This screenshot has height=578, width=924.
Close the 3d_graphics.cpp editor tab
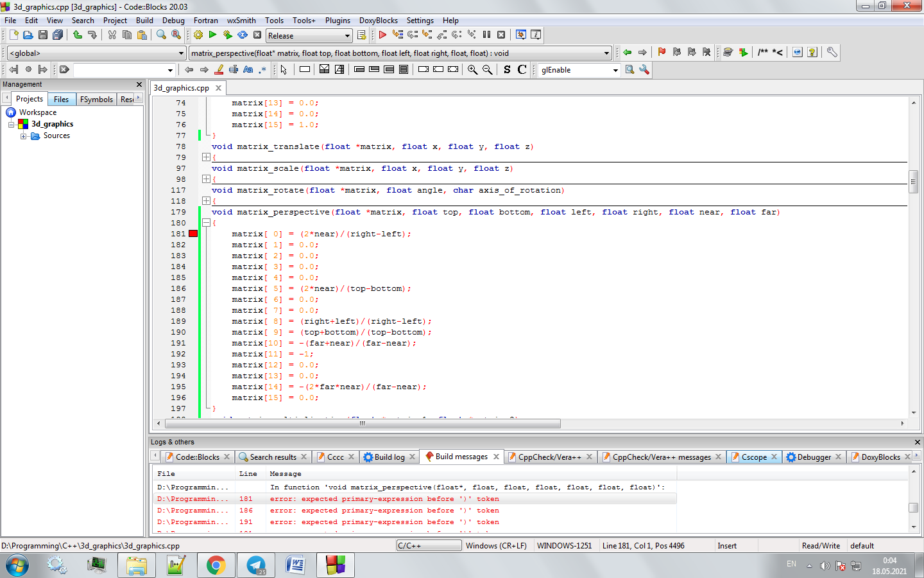coord(219,88)
